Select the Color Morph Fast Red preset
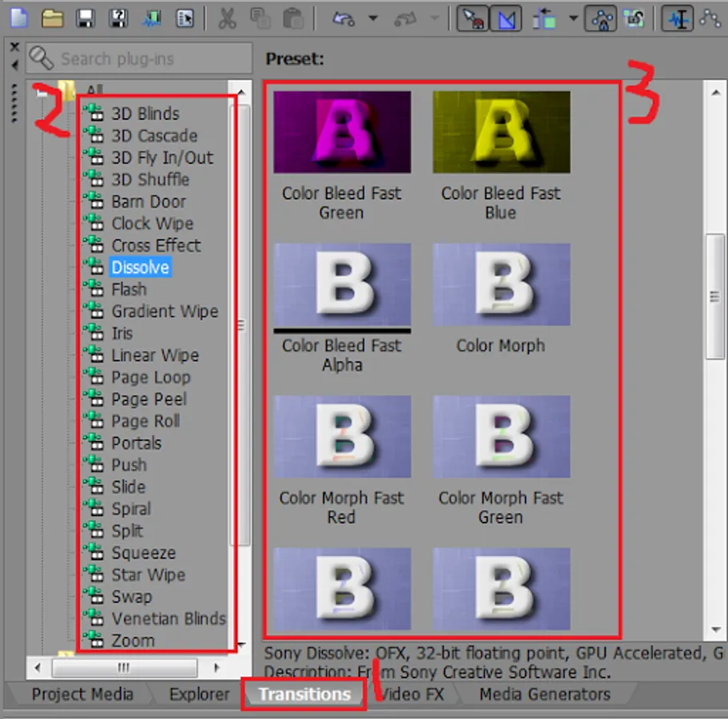Viewport: 728px width, 719px height. point(342,437)
